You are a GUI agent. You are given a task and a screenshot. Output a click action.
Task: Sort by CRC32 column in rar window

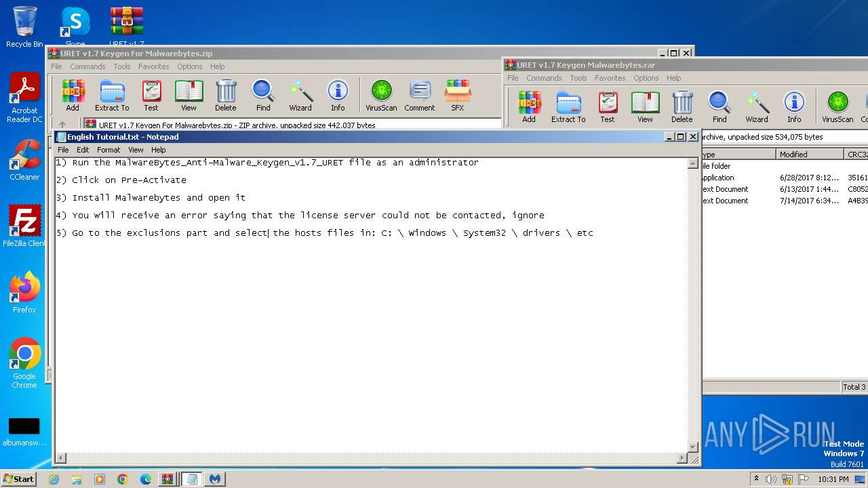(856, 155)
